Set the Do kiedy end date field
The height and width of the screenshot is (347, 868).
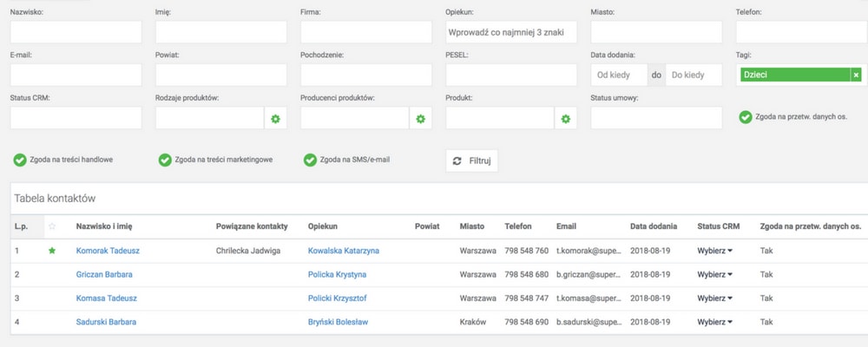coord(694,75)
